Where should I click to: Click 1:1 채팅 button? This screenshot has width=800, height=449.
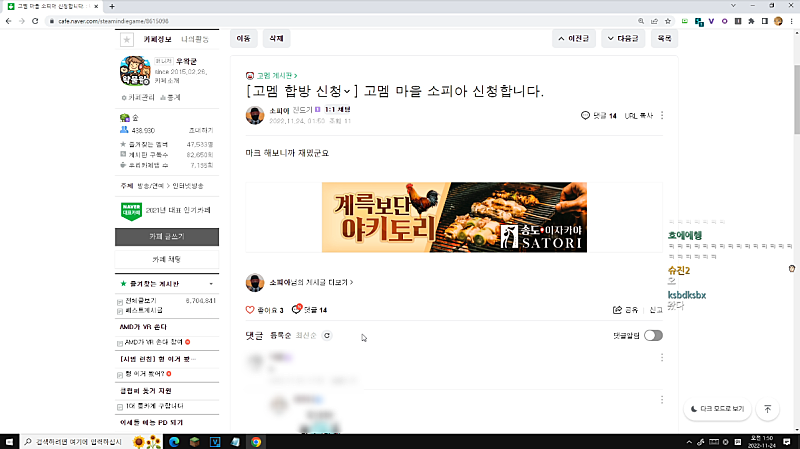click(x=338, y=110)
